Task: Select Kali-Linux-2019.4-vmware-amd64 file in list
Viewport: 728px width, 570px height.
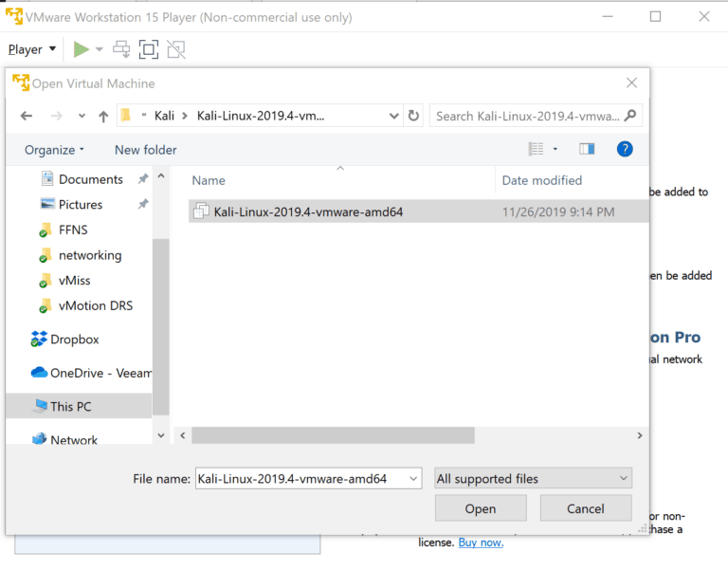Action: [308, 211]
